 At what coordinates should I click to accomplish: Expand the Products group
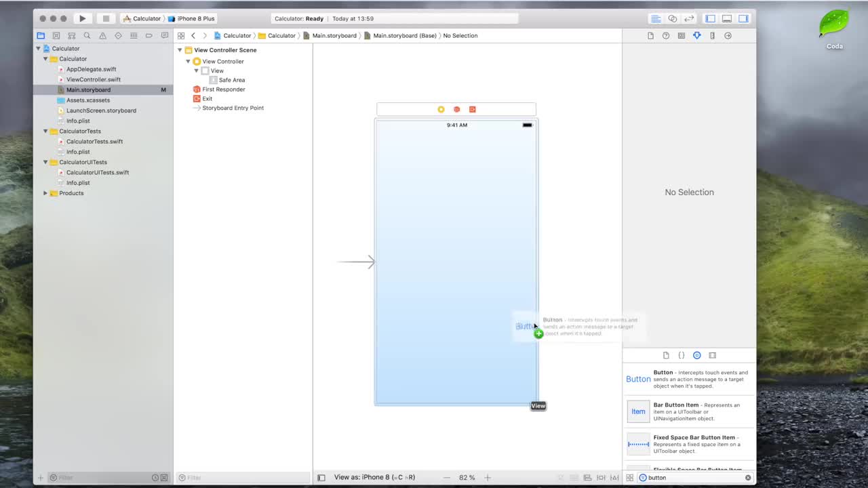(45, 193)
